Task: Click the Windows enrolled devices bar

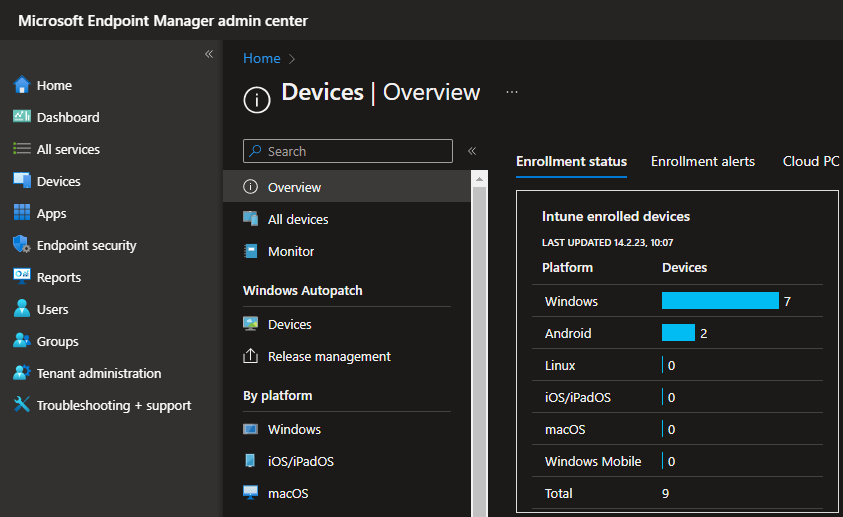Action: pos(720,301)
